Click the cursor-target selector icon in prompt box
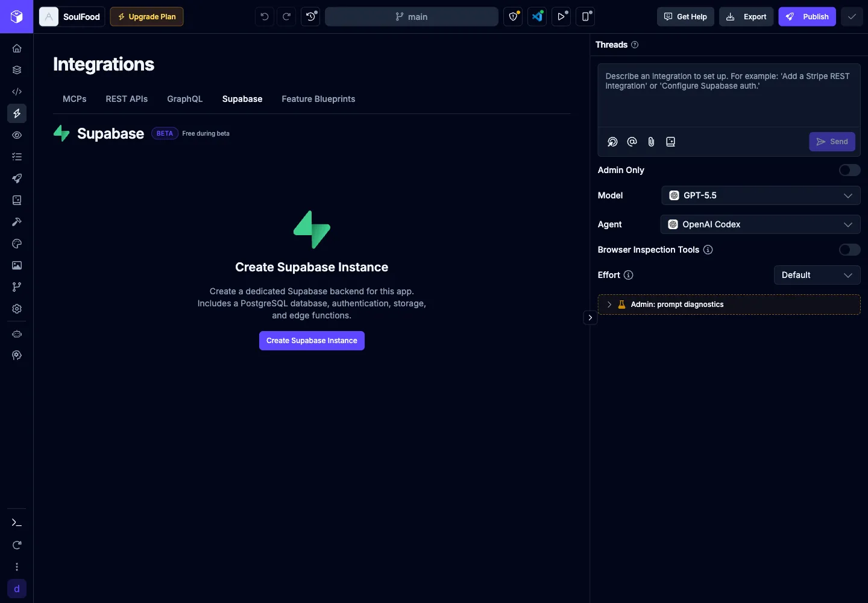868x603 pixels. point(612,142)
